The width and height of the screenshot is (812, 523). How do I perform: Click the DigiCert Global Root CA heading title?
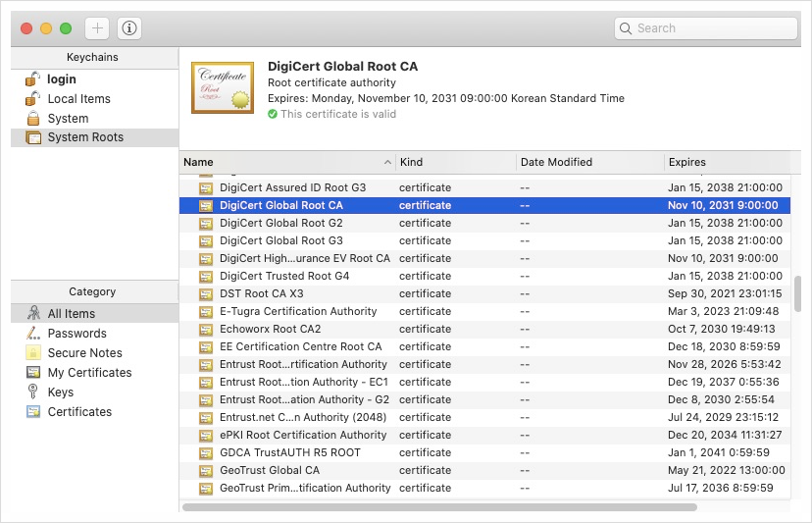[342, 67]
